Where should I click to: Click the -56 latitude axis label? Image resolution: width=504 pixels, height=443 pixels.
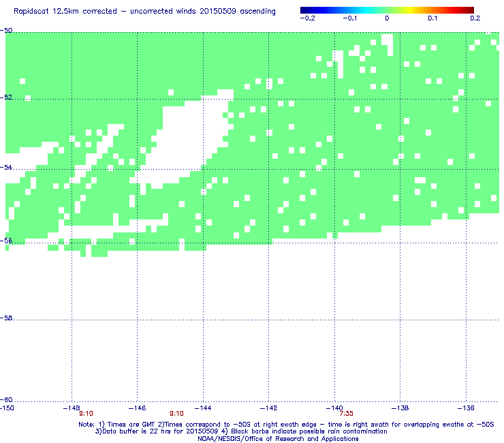tap(6, 241)
